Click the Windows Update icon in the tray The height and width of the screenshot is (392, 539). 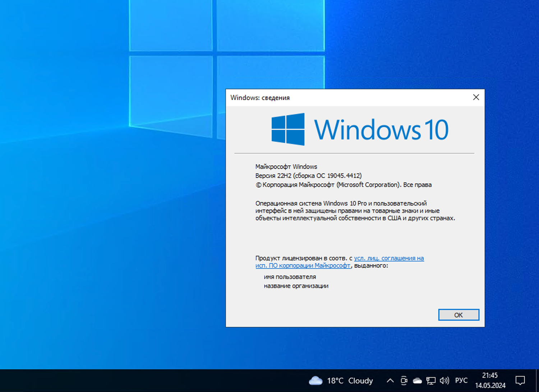point(404,381)
